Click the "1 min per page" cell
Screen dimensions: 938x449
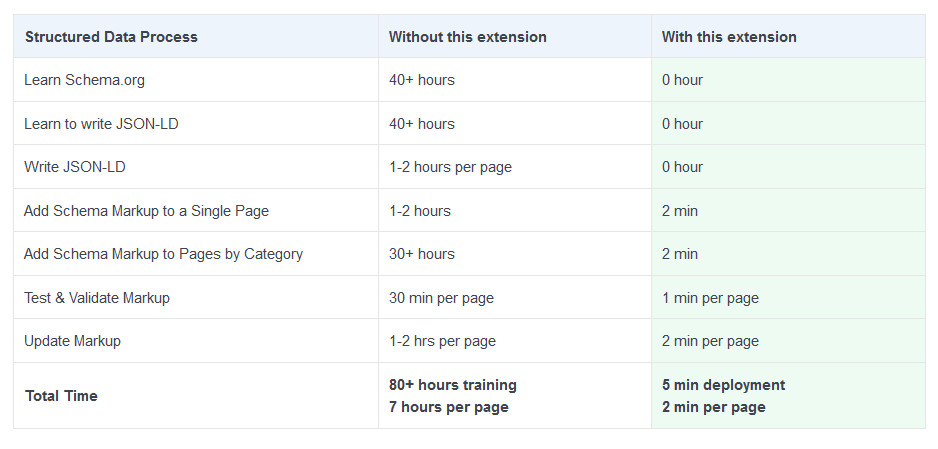point(710,298)
